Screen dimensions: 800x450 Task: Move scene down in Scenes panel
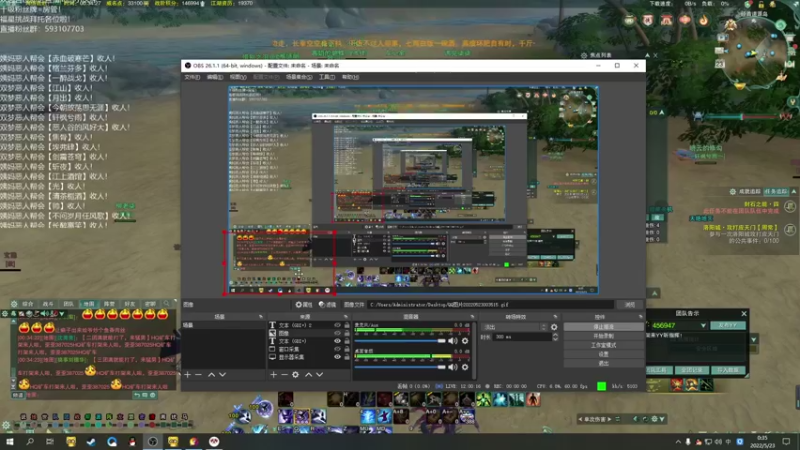point(222,374)
